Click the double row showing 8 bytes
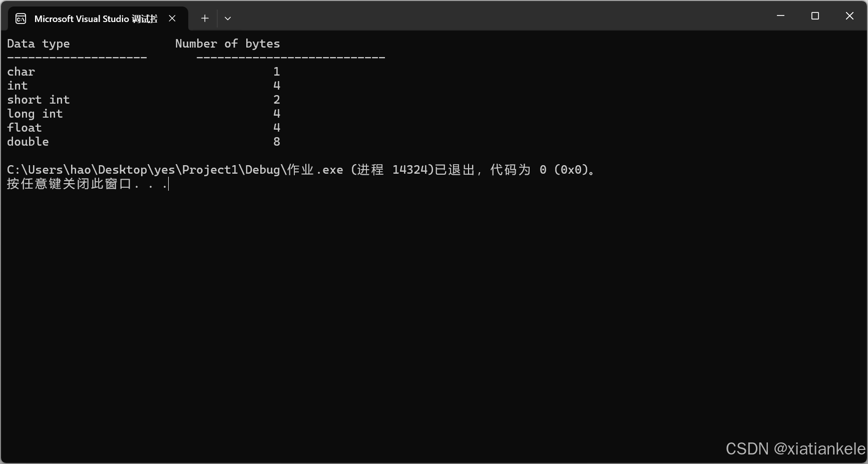868x464 pixels. 28,142
